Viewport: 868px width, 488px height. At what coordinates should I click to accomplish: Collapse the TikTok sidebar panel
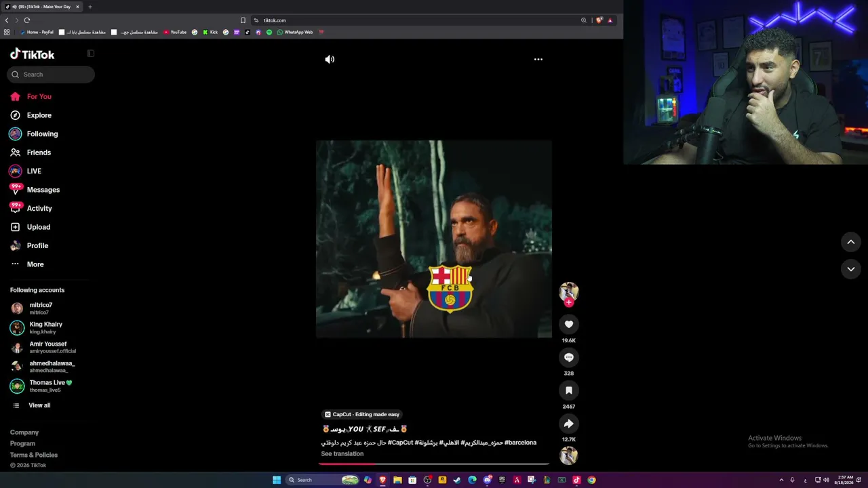coord(90,54)
